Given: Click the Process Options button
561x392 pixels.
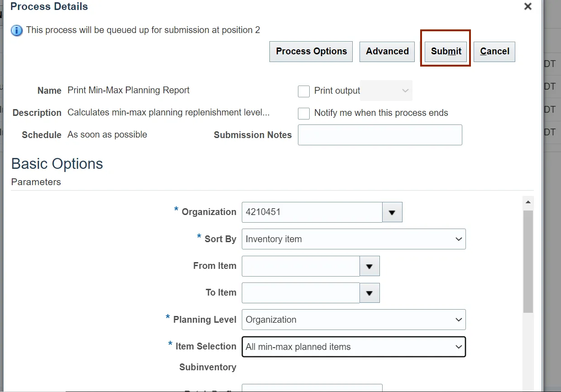Looking at the screenshot, I should (x=311, y=52).
